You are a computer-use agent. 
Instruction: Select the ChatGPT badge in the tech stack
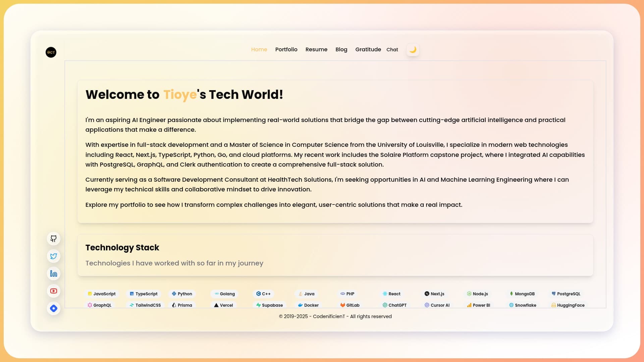pyautogui.click(x=395, y=305)
